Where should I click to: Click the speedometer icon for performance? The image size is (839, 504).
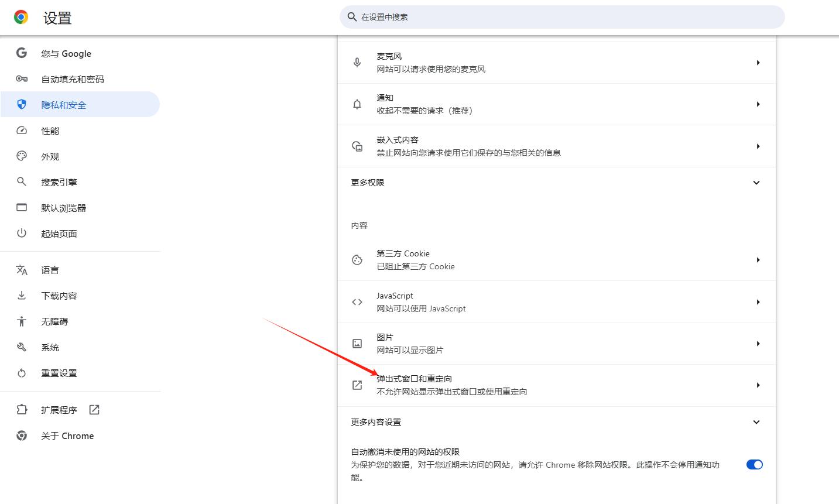coord(22,131)
